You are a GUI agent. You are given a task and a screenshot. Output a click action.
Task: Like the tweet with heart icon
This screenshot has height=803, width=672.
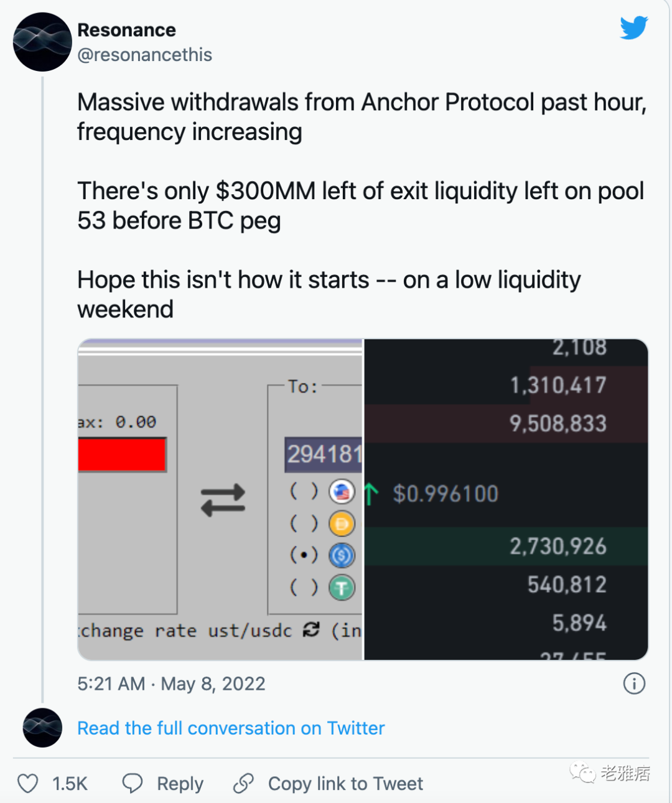tap(27, 783)
